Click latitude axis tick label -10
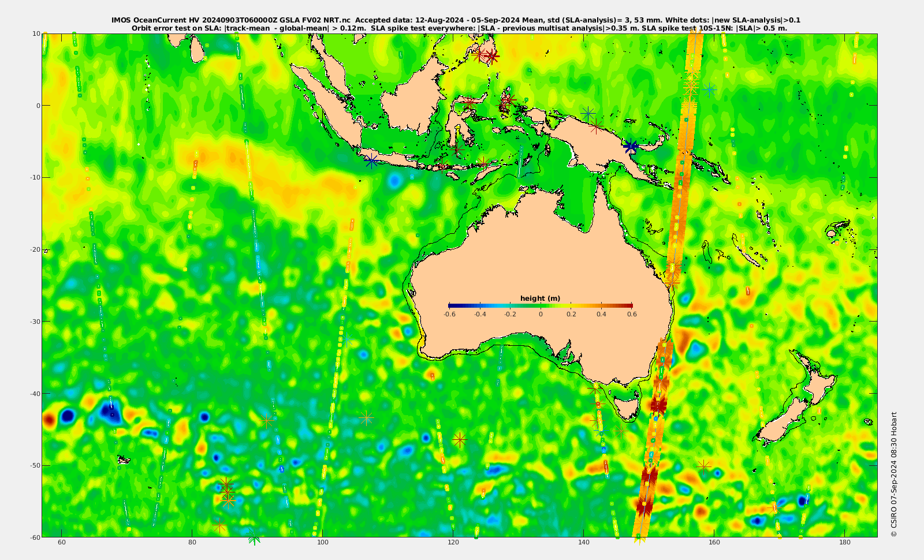Viewport: 924px width, 560px height. click(35, 177)
